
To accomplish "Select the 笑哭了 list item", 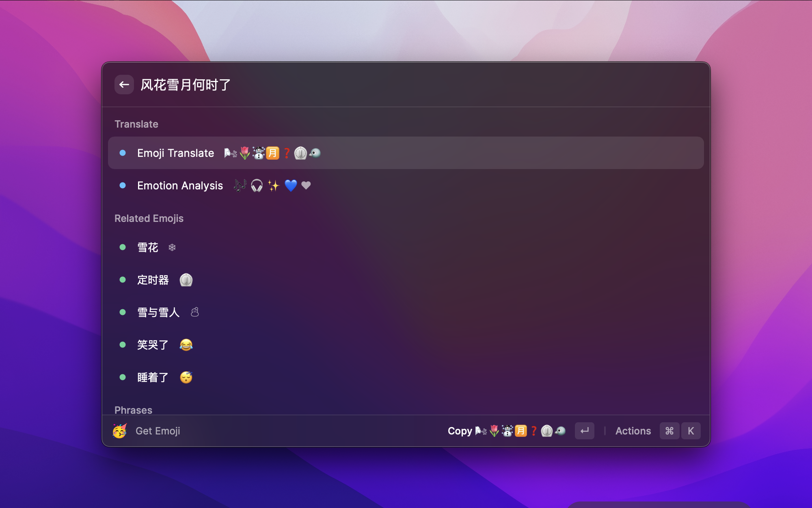I will 406,345.
